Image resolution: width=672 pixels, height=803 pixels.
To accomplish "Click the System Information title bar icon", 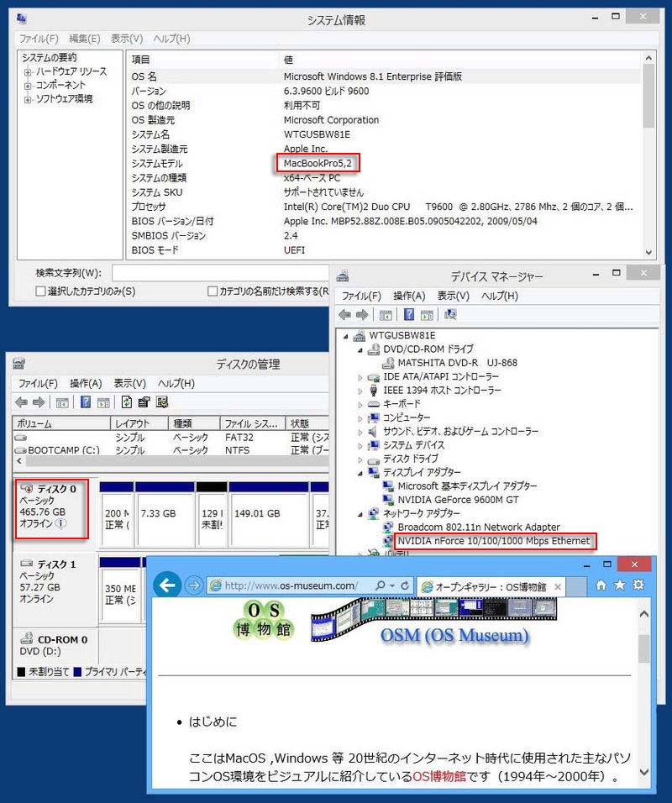I will [22, 19].
